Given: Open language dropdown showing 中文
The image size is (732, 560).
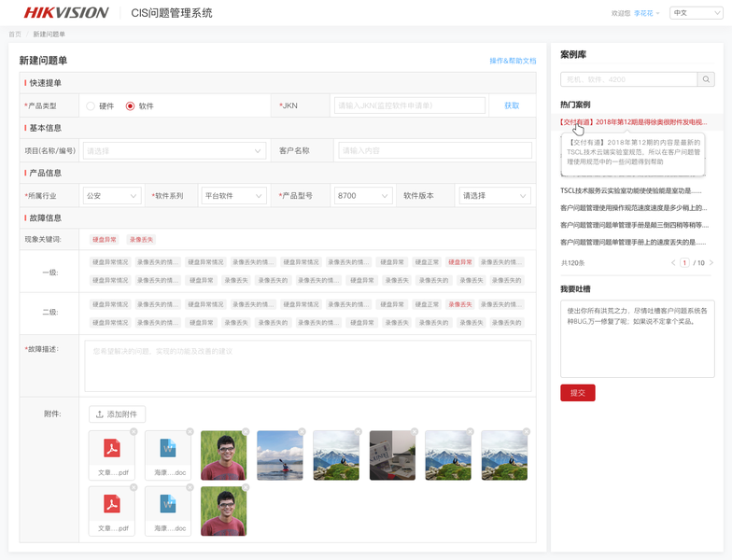Looking at the screenshot, I should coord(697,13).
